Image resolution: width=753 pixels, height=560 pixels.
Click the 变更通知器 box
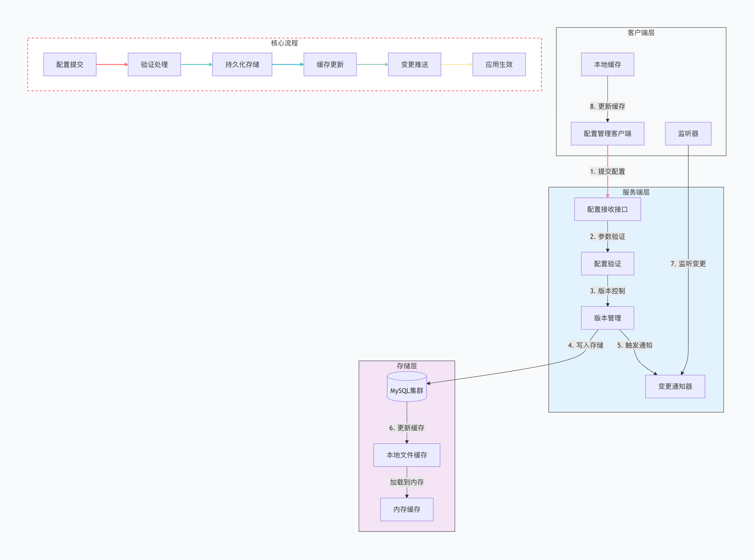tap(675, 386)
